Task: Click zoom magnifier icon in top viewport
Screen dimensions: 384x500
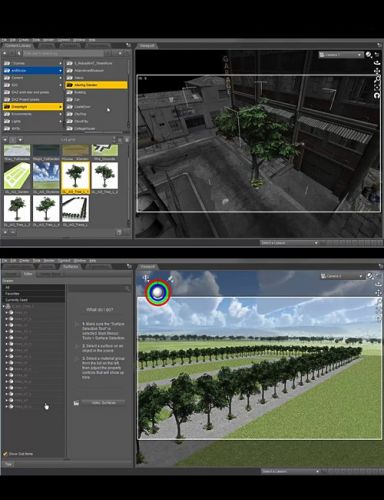Action: coord(377,79)
